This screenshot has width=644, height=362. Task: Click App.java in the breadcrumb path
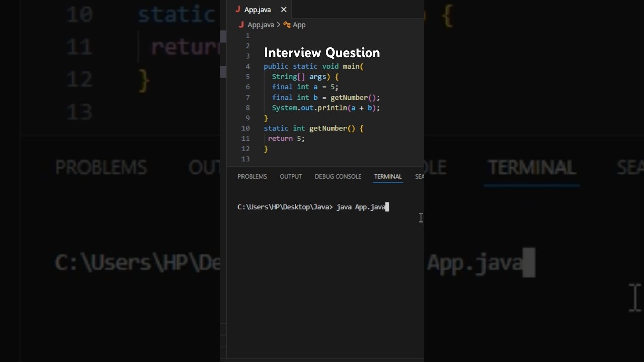click(261, 25)
